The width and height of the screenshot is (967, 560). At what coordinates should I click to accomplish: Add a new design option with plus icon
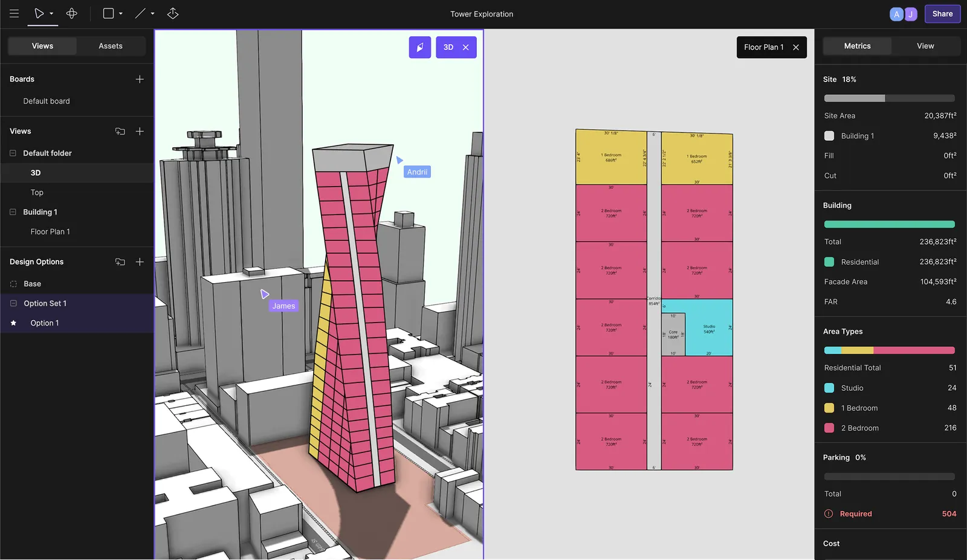[140, 262]
